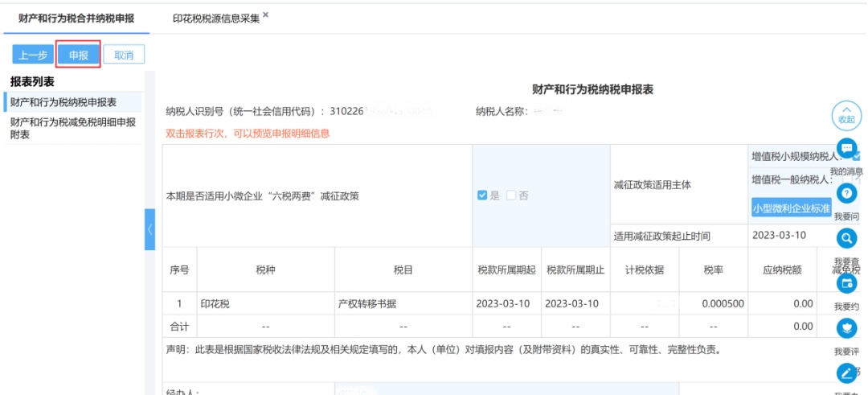The width and height of the screenshot is (868, 395).
Task: Collapse the floating sidebar with 收起
Action: [x=846, y=116]
